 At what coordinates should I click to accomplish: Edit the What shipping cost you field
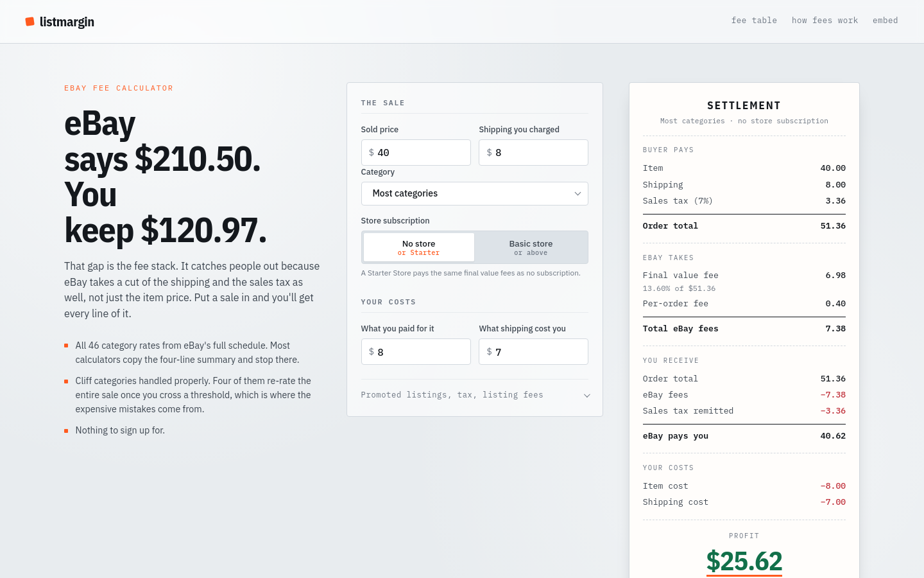pos(533,352)
